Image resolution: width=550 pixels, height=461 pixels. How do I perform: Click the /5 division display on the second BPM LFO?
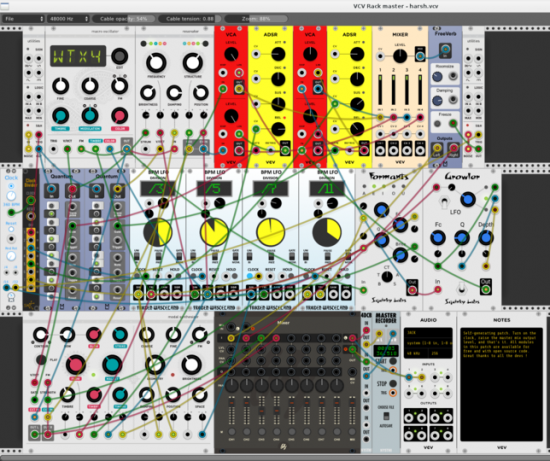[214, 189]
